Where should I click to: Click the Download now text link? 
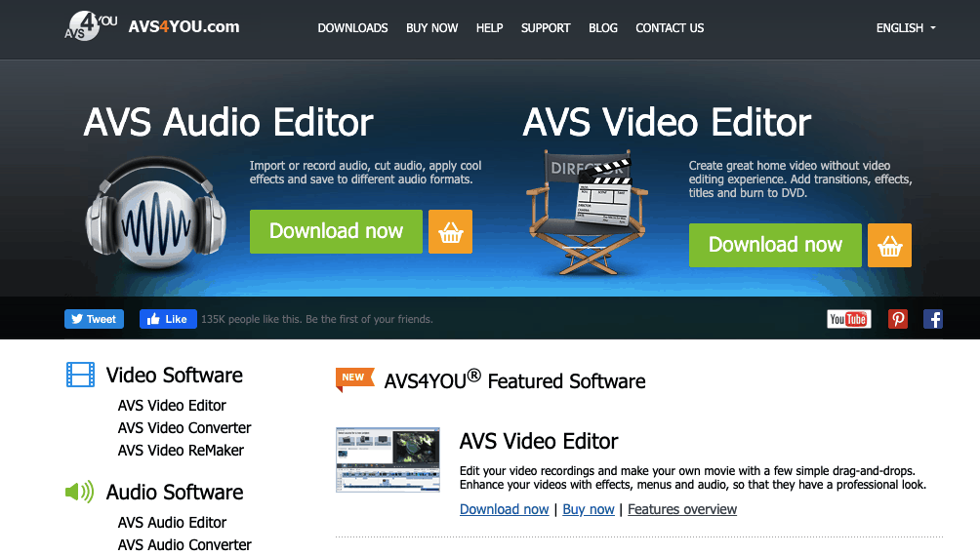coord(505,510)
